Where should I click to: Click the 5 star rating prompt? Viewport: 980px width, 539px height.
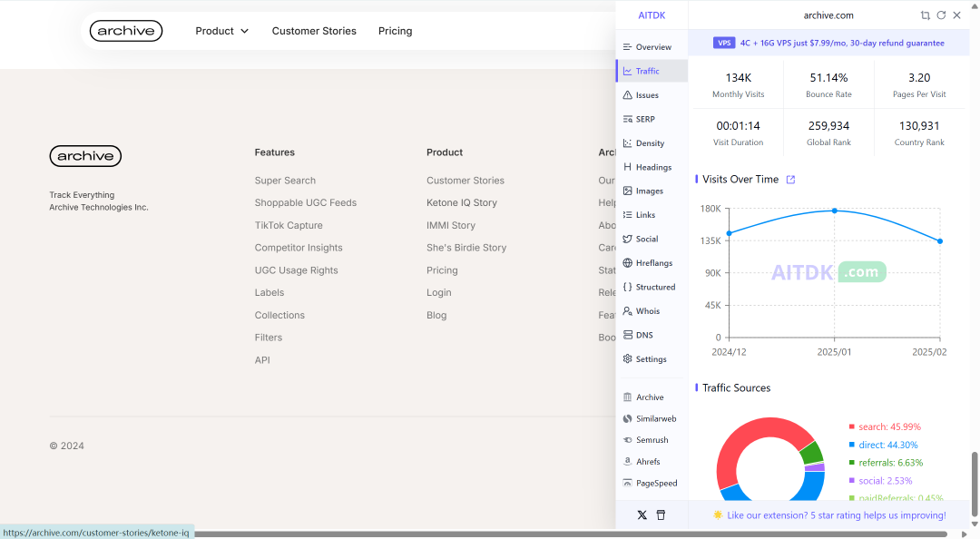pos(829,515)
